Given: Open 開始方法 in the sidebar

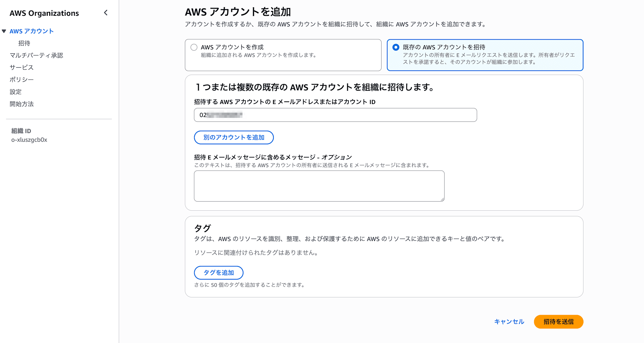Looking at the screenshot, I should click(22, 104).
